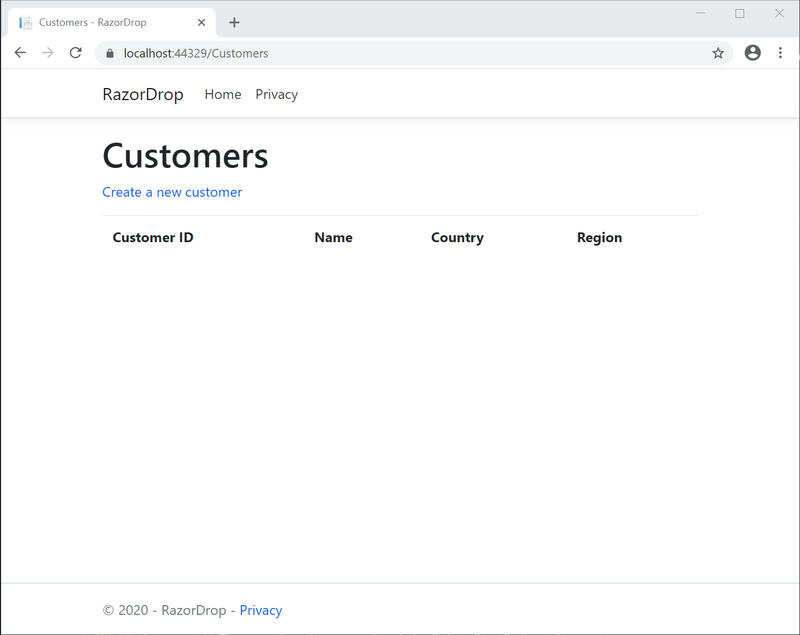Maximize the browser window

click(x=740, y=13)
